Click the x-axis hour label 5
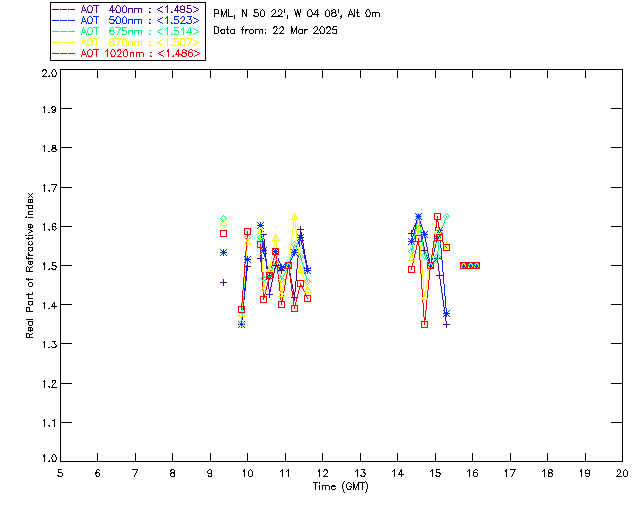Image resolution: width=640 pixels, height=512 pixels. [x=60, y=473]
